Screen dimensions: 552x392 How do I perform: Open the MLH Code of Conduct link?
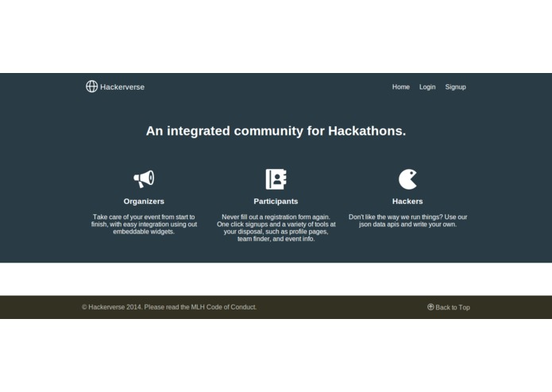point(223,307)
